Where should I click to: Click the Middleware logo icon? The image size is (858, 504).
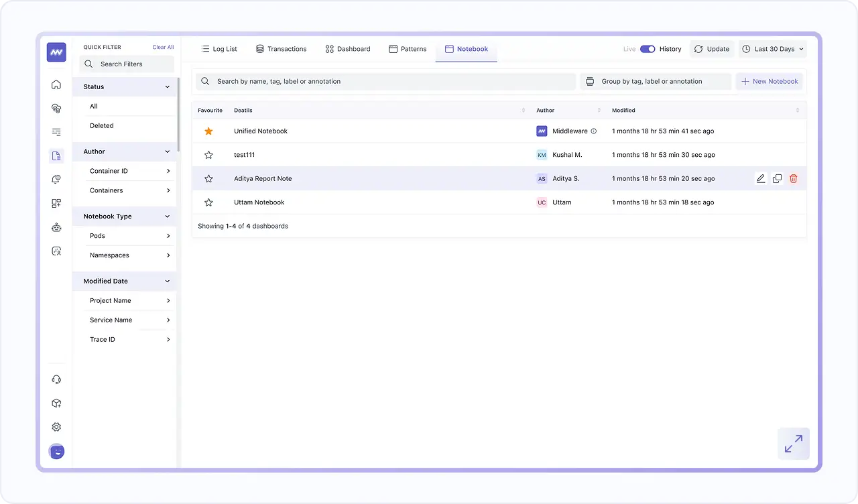(x=56, y=52)
